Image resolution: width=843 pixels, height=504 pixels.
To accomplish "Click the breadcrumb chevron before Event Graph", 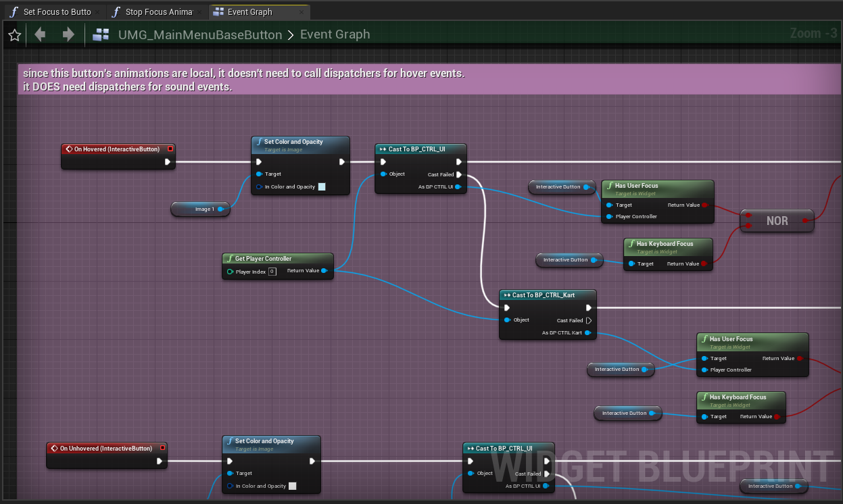I will pos(291,34).
